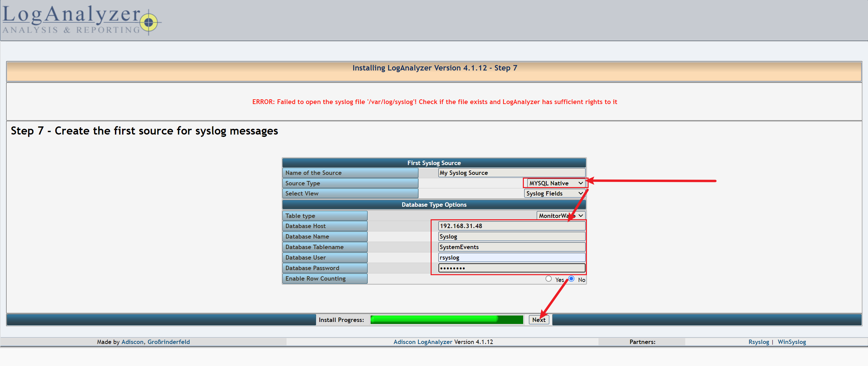Open the Adiscon link in footer
Screen dimensions: 868x366
[x=132, y=342]
